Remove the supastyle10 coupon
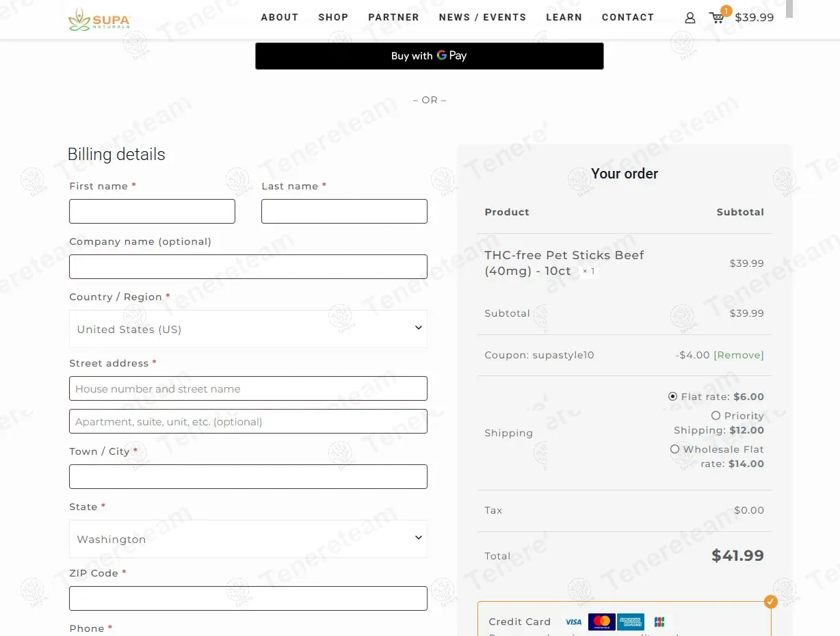The height and width of the screenshot is (636, 840). [x=739, y=355]
